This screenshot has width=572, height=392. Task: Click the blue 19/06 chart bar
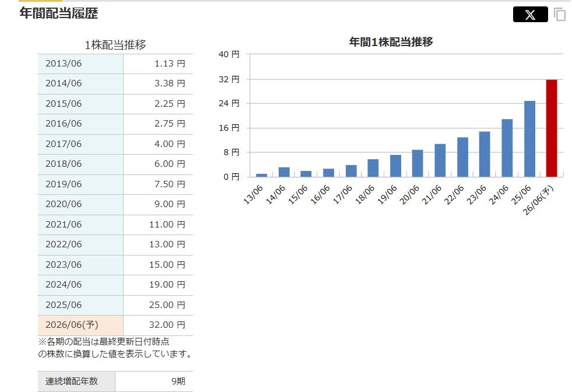click(x=395, y=166)
